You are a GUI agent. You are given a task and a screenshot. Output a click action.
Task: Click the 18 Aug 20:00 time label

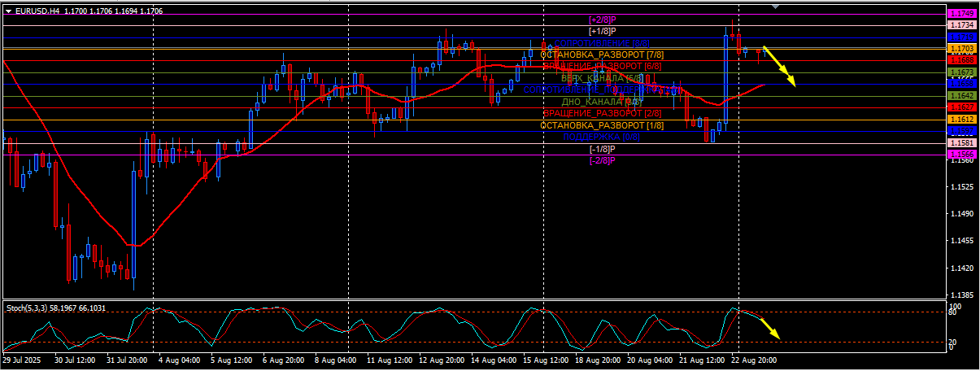point(598,359)
